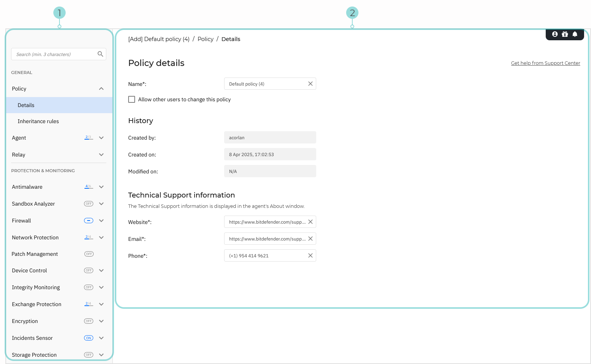Clear the policy Name field with the X icon
The width and height of the screenshot is (591, 364).
[x=310, y=84]
